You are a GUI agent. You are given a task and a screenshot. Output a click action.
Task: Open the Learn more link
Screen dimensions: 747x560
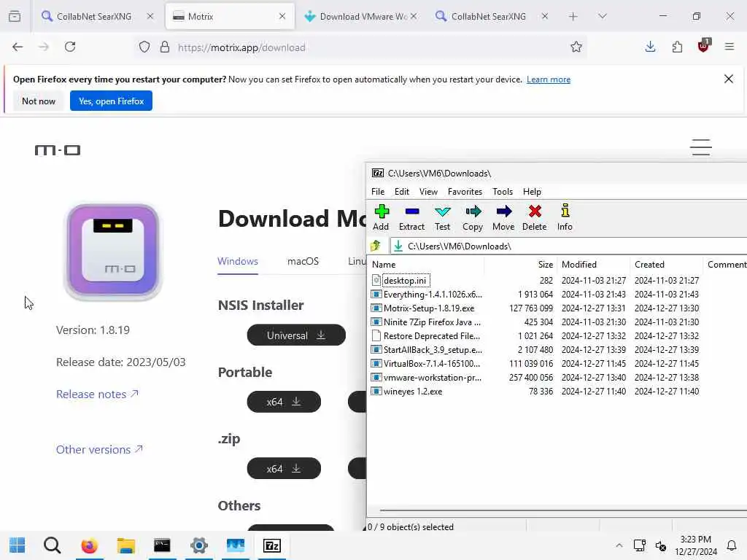point(549,79)
